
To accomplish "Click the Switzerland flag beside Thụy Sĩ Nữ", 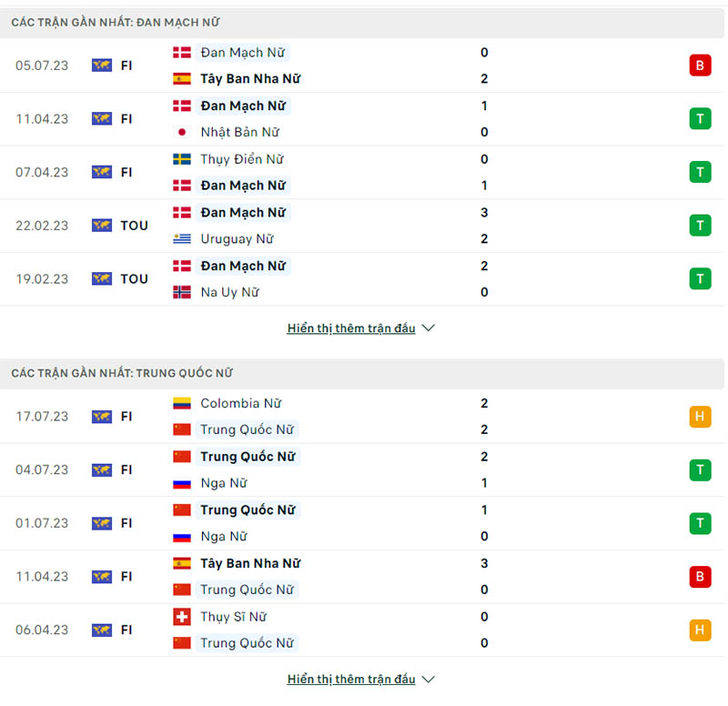I will [x=182, y=617].
